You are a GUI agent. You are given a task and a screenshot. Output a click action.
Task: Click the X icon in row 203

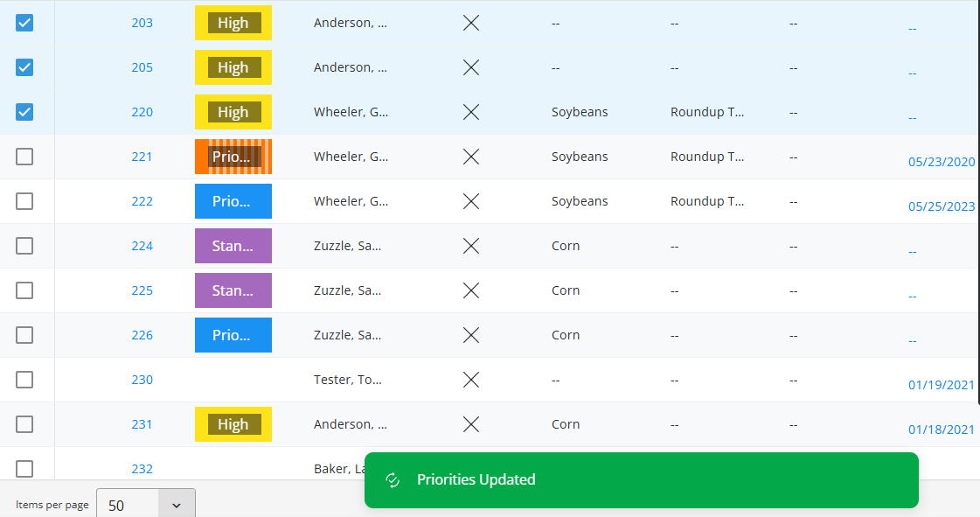tap(471, 23)
